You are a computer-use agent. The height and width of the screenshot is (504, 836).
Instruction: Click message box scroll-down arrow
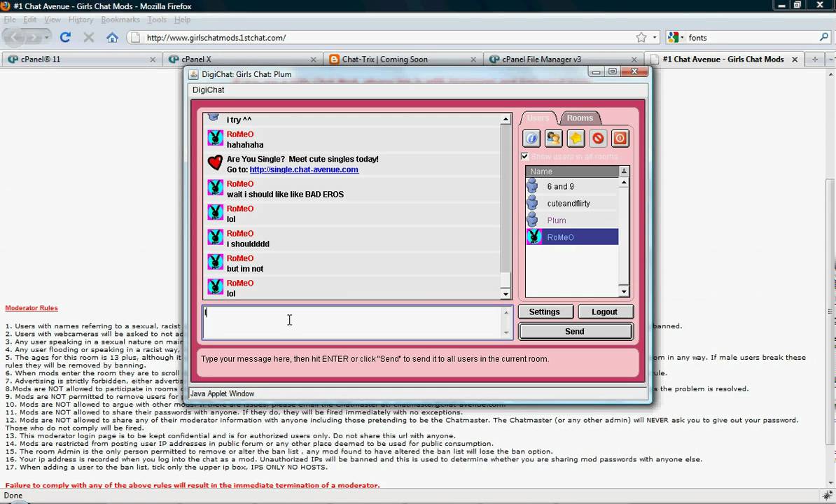(x=506, y=332)
